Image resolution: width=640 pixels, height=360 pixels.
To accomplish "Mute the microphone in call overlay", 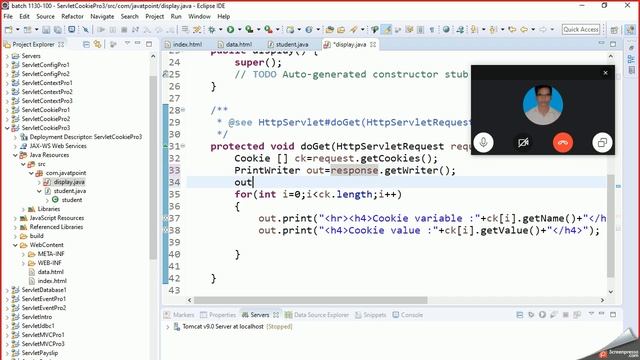I will (x=484, y=142).
